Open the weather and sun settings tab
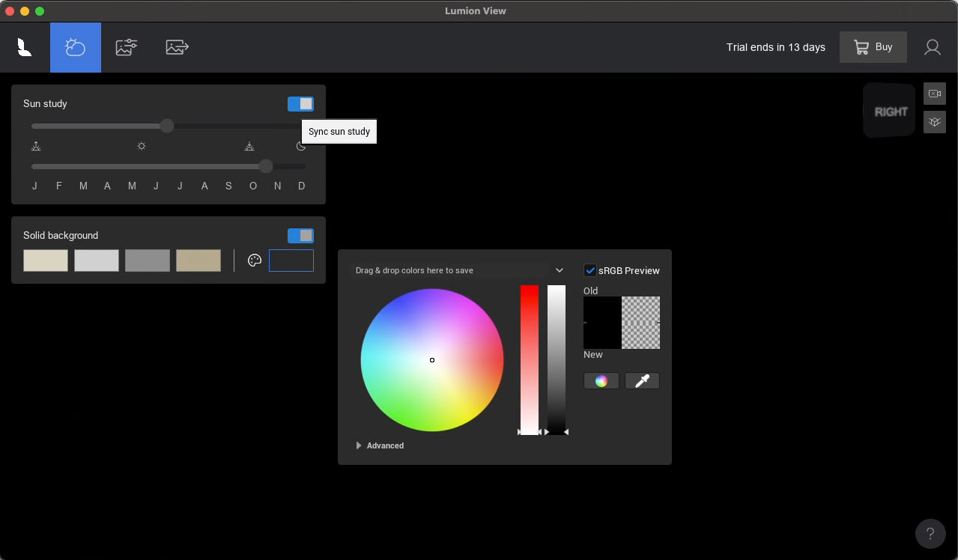This screenshot has height=560, width=958. [75, 46]
